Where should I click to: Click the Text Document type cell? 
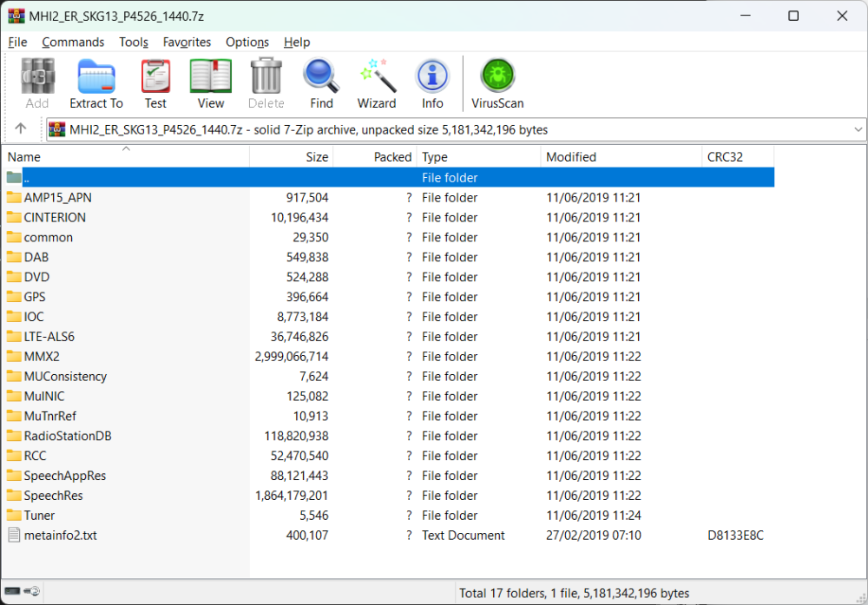464,536
